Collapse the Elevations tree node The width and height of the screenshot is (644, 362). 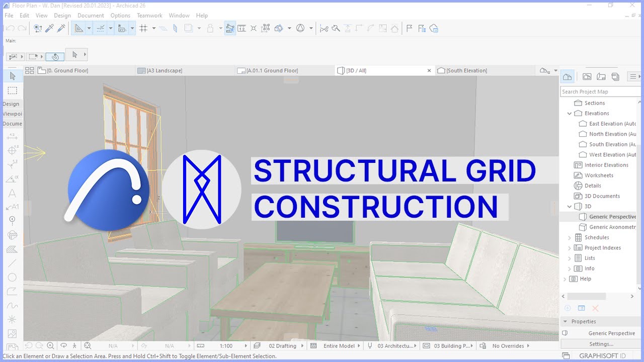pos(570,114)
